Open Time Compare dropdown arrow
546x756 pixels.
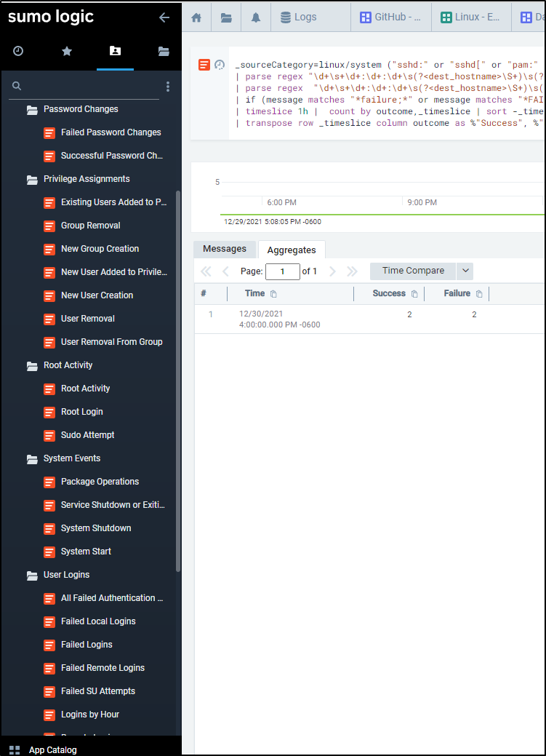point(465,271)
